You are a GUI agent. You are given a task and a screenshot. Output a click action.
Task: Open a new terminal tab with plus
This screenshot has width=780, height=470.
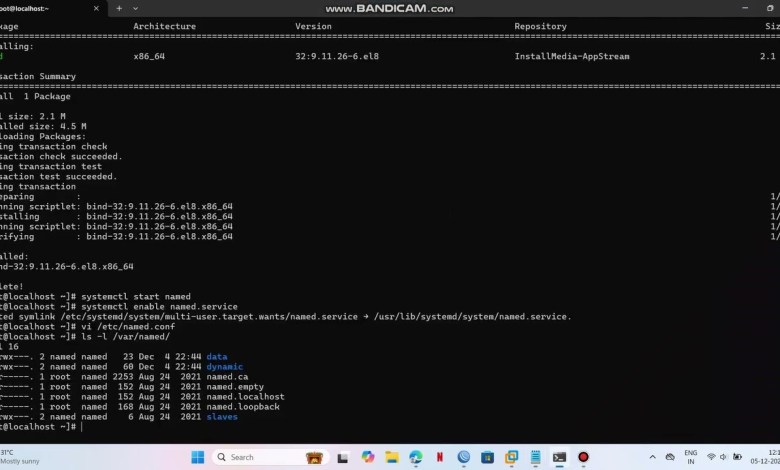coord(119,8)
